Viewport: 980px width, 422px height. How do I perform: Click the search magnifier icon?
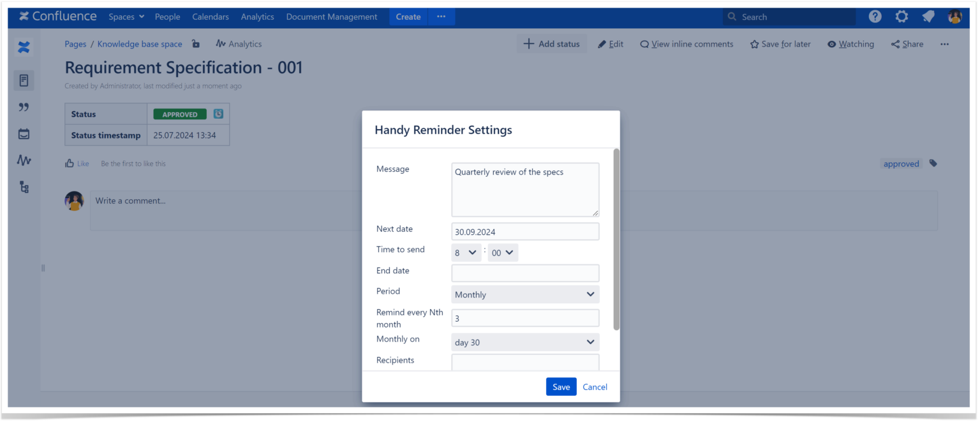[732, 17]
